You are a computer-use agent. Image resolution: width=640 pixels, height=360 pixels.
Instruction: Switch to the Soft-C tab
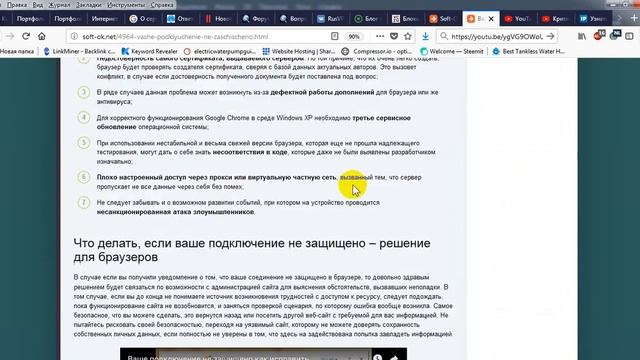pos(442,19)
